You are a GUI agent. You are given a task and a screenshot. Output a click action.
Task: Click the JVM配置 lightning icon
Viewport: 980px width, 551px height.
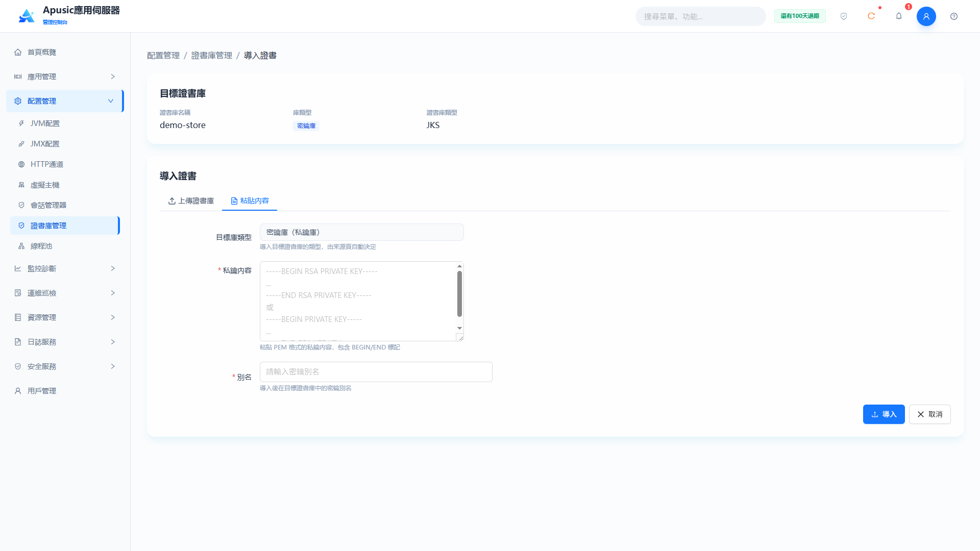(x=21, y=123)
